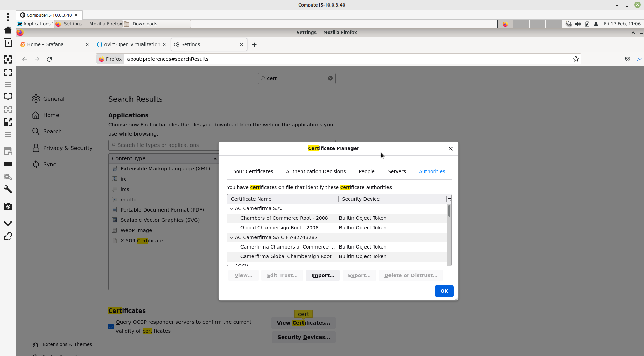
Task: Select Global Chambersign Root - 2008 certificate
Action: click(x=279, y=228)
